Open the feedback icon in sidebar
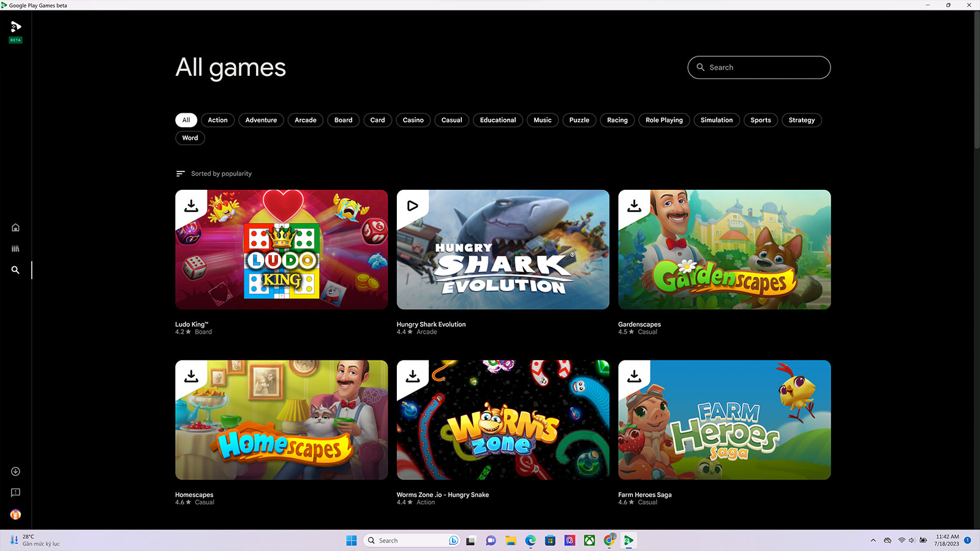This screenshot has height=551, width=980. (x=15, y=492)
